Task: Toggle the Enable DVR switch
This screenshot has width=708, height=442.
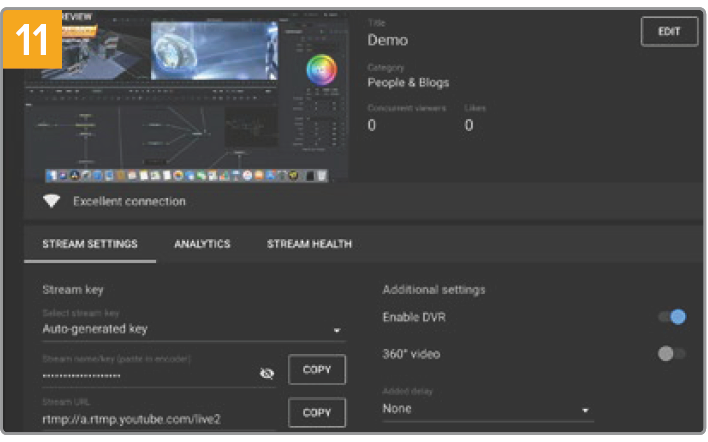Action: tap(672, 317)
